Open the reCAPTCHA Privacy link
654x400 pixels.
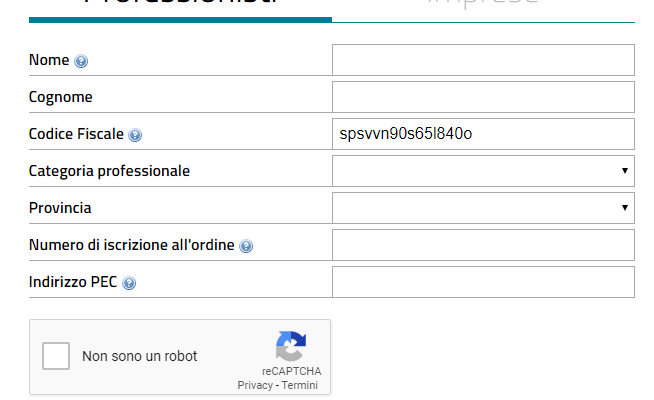click(255, 385)
